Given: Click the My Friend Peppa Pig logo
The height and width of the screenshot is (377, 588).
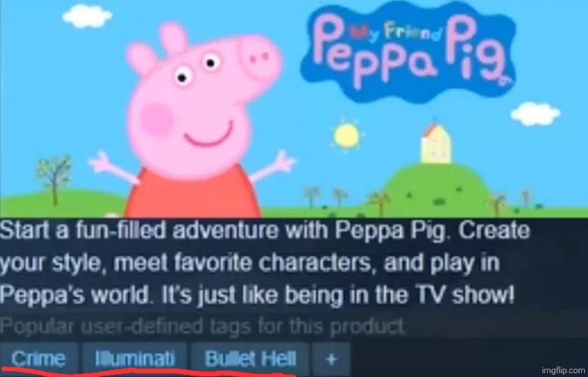Looking at the screenshot, I should 410,51.
